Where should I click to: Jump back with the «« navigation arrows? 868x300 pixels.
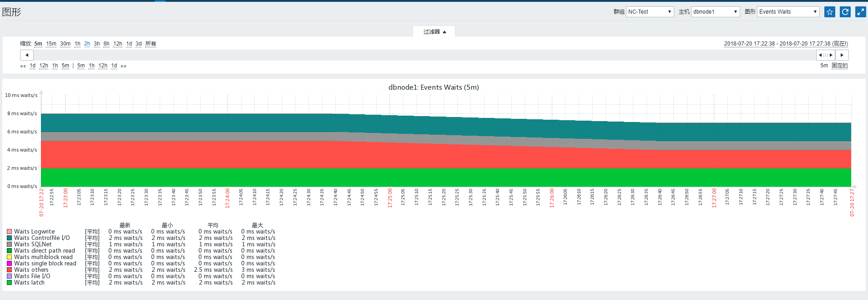pyautogui.click(x=23, y=66)
